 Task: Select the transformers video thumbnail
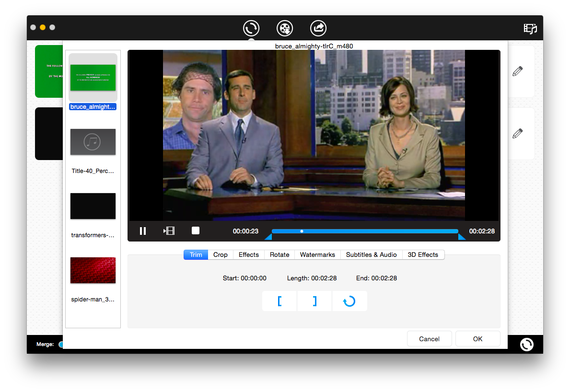(x=93, y=206)
